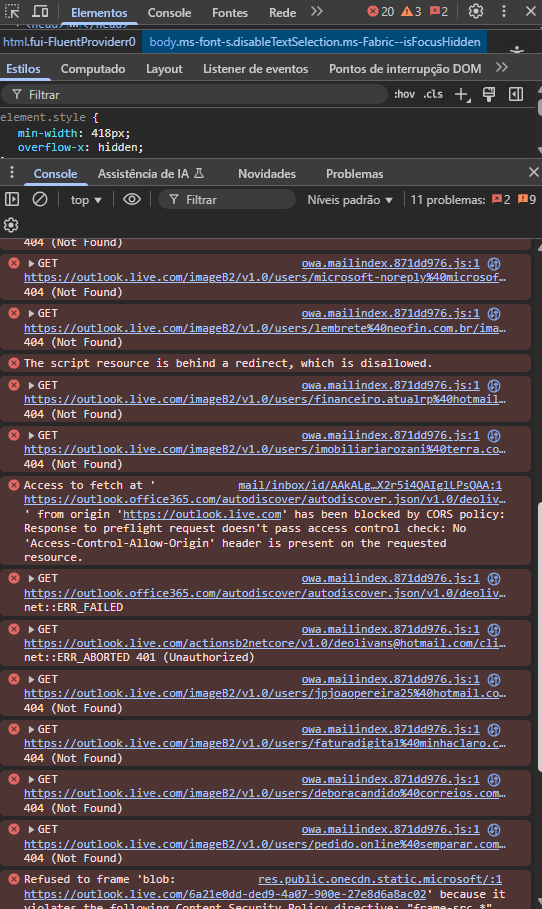Open Pontos de interrupção DOM sub-tab
Image resolution: width=542 pixels, height=909 pixels.
[405, 68]
